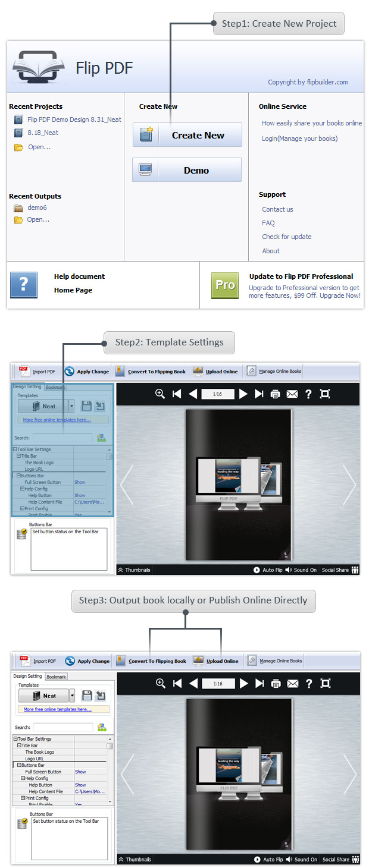Click zoom-in magnifier icon in Step 2 preview
This screenshot has width=369, height=868.
[160, 394]
